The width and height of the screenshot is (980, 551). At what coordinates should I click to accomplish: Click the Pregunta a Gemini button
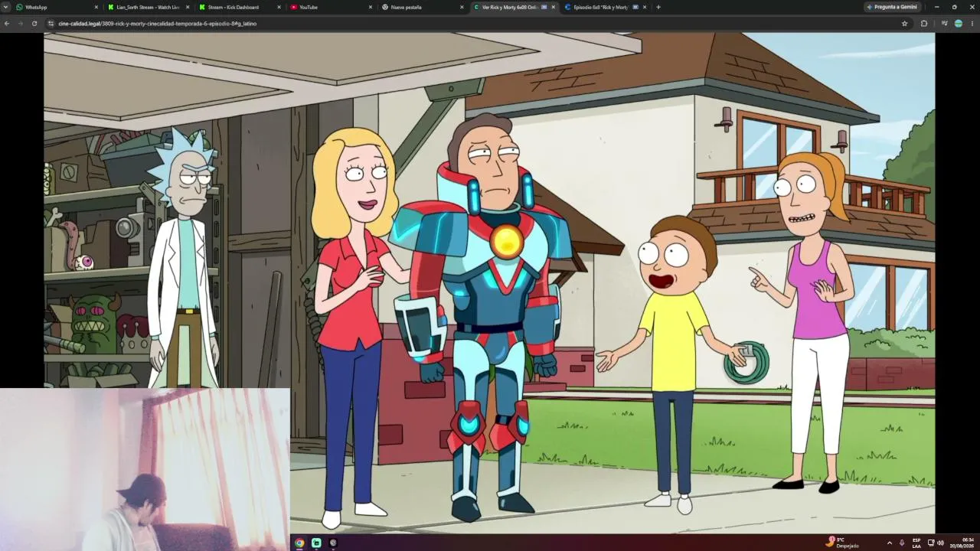click(892, 7)
